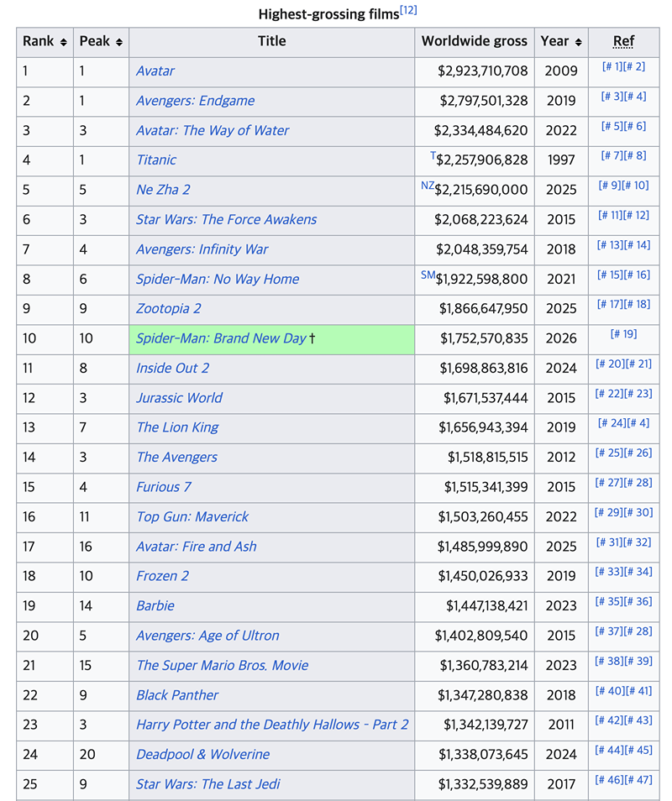The height and width of the screenshot is (801, 672).
Task: Open the Titanic film link
Action: tap(156, 160)
